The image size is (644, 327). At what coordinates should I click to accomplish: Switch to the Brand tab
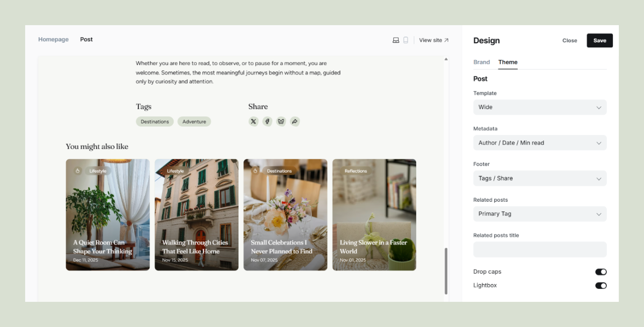481,62
